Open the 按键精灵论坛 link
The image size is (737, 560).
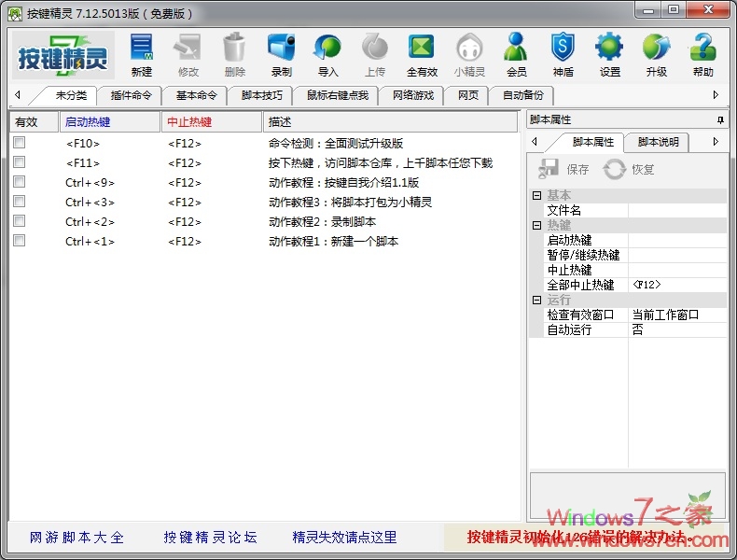(x=210, y=538)
